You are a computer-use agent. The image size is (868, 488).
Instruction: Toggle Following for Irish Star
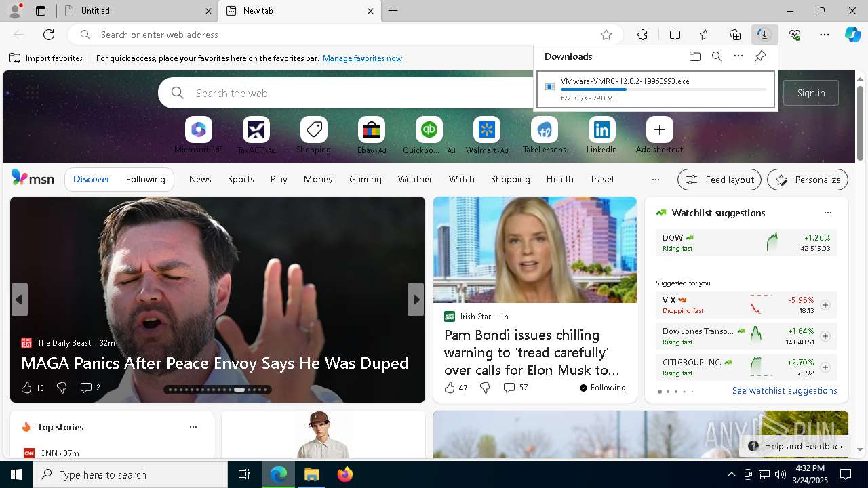pos(602,388)
